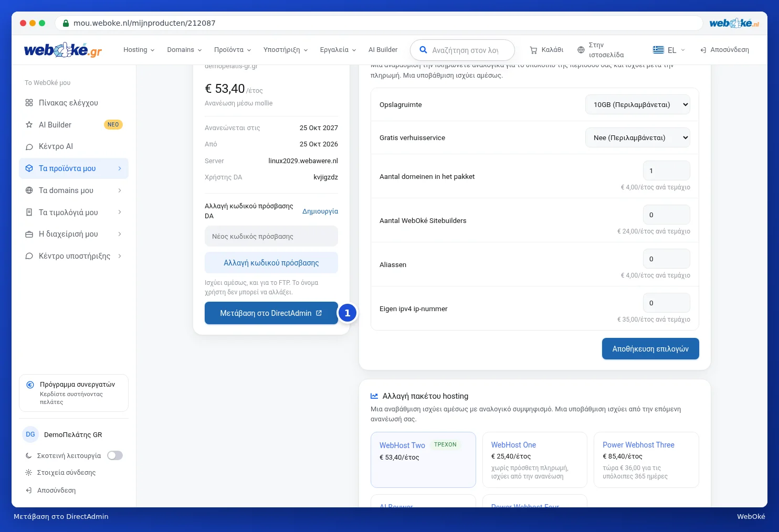Click Aantal domeinen in het pakket number field
Screen dimensions: 779x532
coord(667,171)
